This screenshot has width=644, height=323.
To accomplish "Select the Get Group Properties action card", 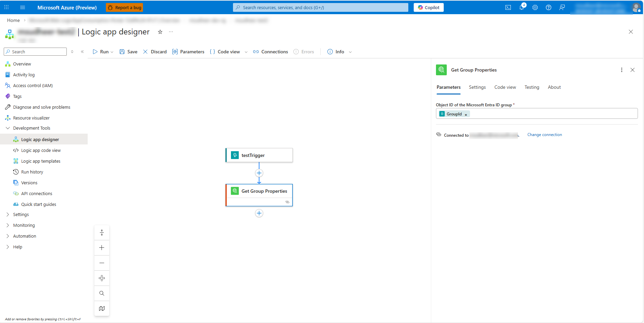I will click(259, 195).
